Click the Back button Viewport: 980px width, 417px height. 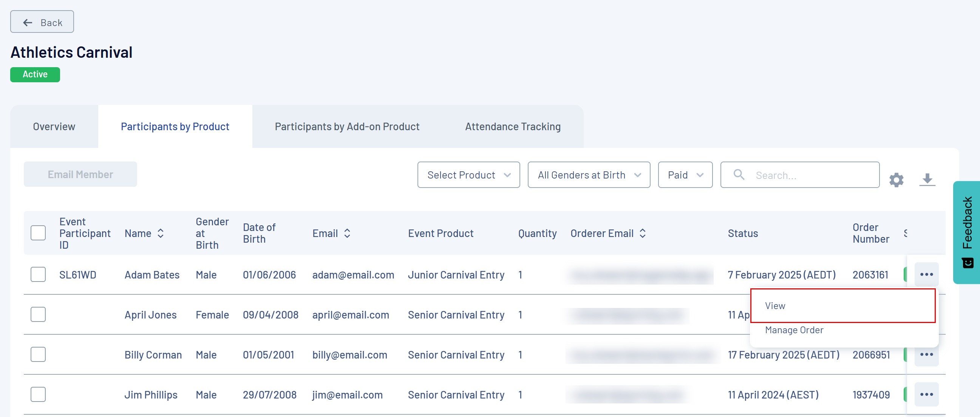(42, 22)
